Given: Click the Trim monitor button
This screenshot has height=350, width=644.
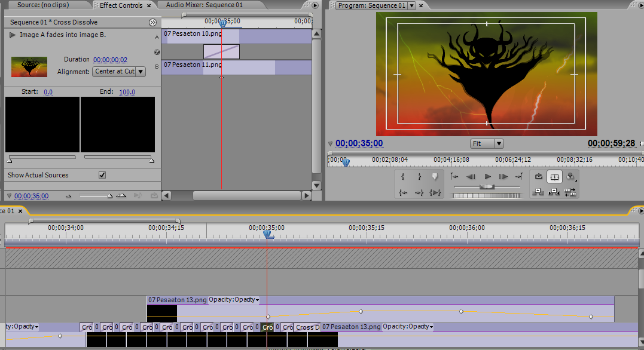Looking at the screenshot, I should (x=570, y=192).
